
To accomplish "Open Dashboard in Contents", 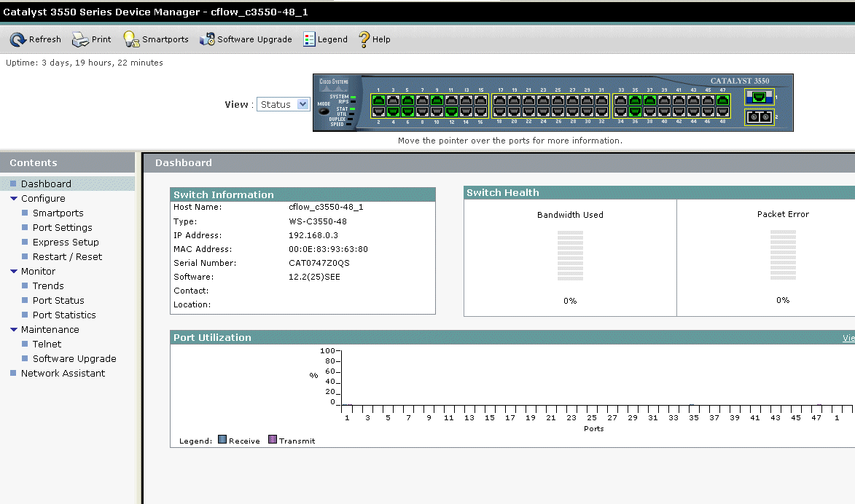I will click(x=46, y=184).
